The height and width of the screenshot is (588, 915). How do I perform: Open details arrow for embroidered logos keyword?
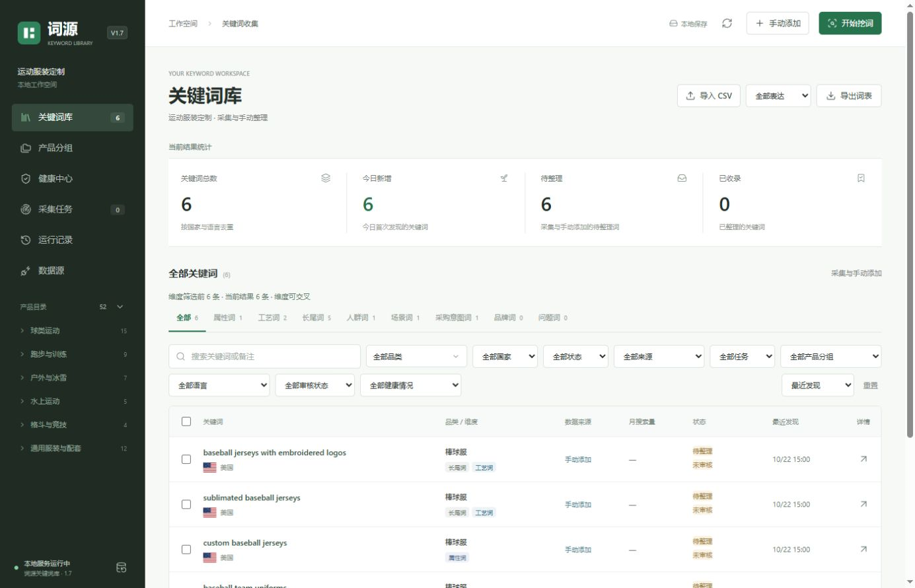click(x=863, y=459)
